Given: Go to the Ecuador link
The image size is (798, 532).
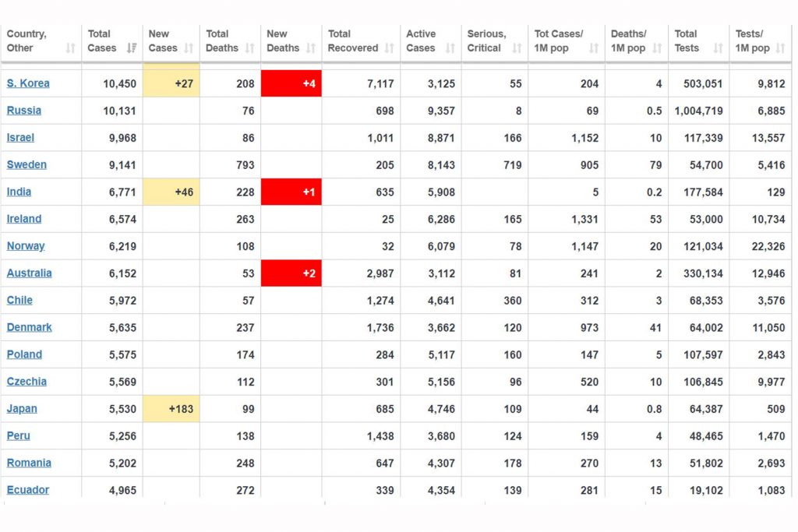Looking at the screenshot, I should 28,490.
